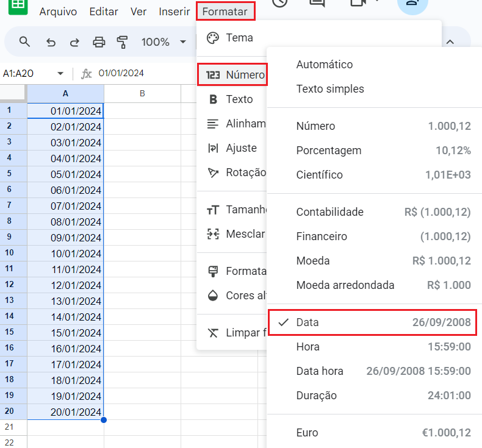Click the text wrap icon beside Ajuste

coord(213,148)
